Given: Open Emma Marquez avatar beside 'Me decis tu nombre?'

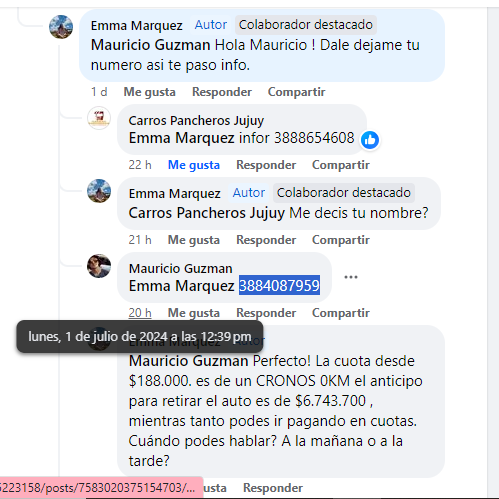Looking at the screenshot, I should coord(99,191).
